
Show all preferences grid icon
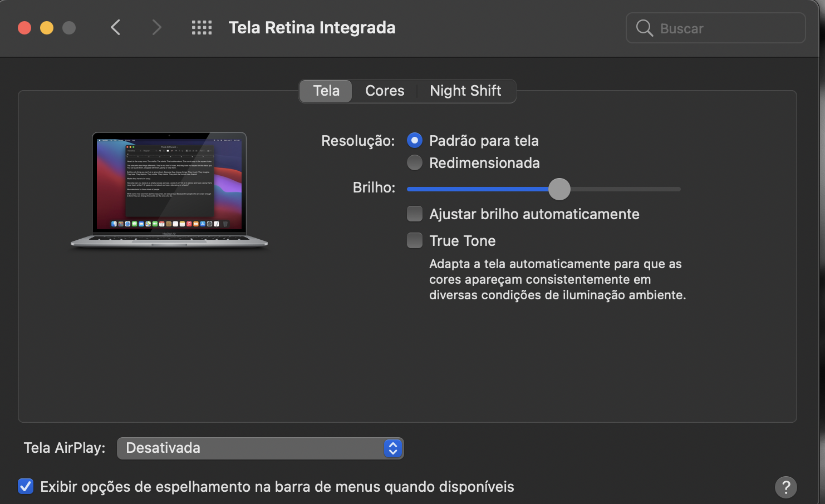[x=202, y=28]
